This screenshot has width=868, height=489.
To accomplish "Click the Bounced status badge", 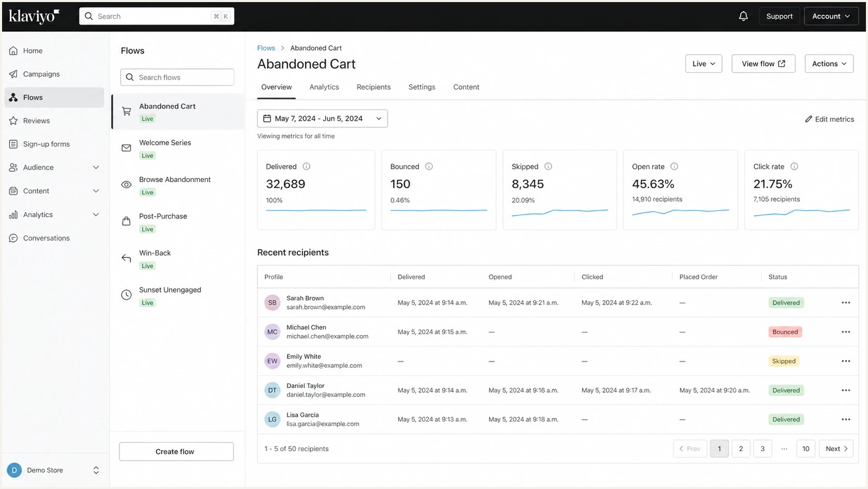I will click(x=785, y=332).
